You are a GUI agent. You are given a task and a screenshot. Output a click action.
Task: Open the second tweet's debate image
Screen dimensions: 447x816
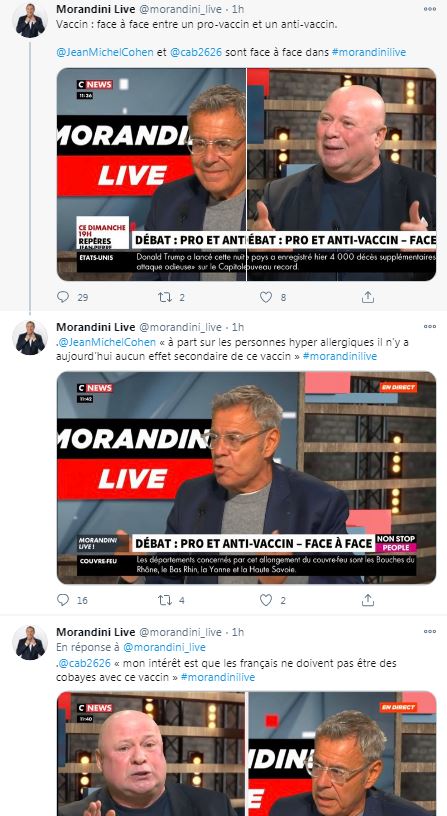click(x=246, y=478)
